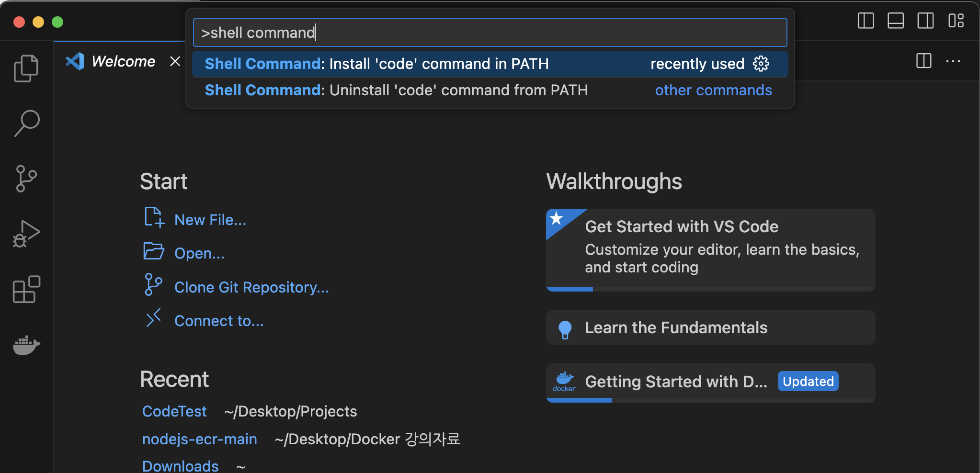This screenshot has height=473, width=980.
Task: Open the Extensions view icon
Action: pyautogui.click(x=26, y=289)
